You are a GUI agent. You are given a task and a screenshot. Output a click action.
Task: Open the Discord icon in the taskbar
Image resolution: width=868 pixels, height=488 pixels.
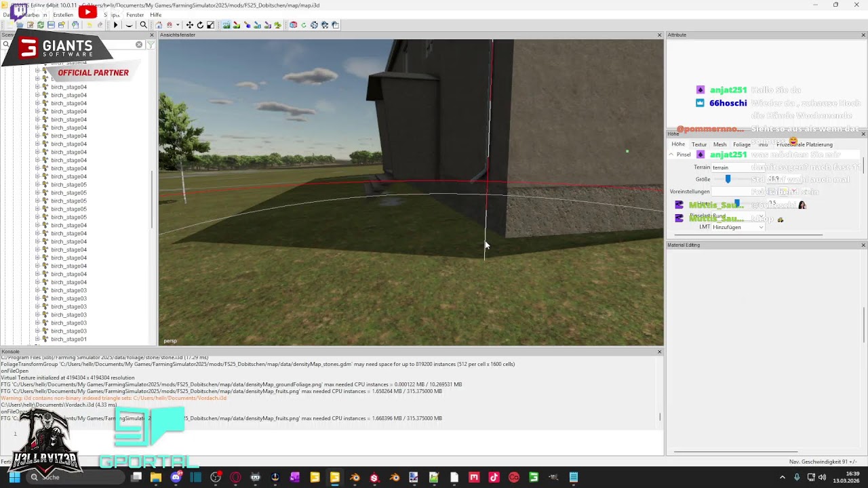pyautogui.click(x=176, y=477)
